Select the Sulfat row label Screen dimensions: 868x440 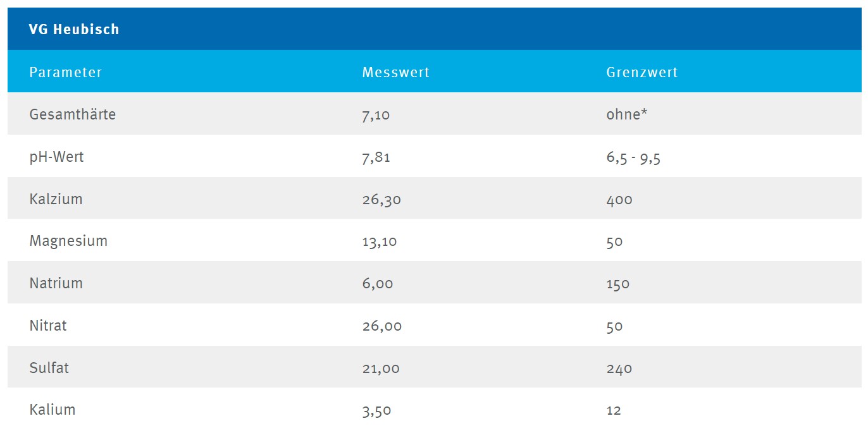(x=49, y=367)
